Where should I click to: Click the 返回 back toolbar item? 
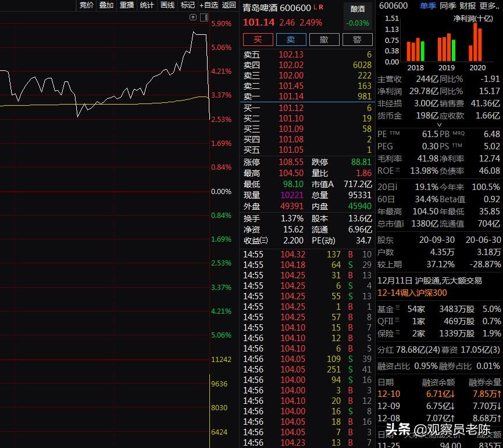pos(229,5)
